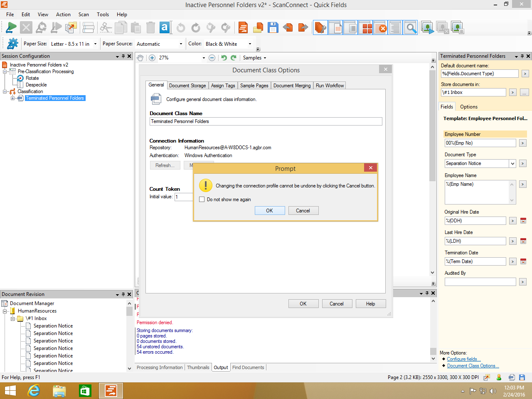Viewport: 532px width, 399px height.
Task: Collapse the Pre-Classification Processing tree node
Action: point(5,71)
